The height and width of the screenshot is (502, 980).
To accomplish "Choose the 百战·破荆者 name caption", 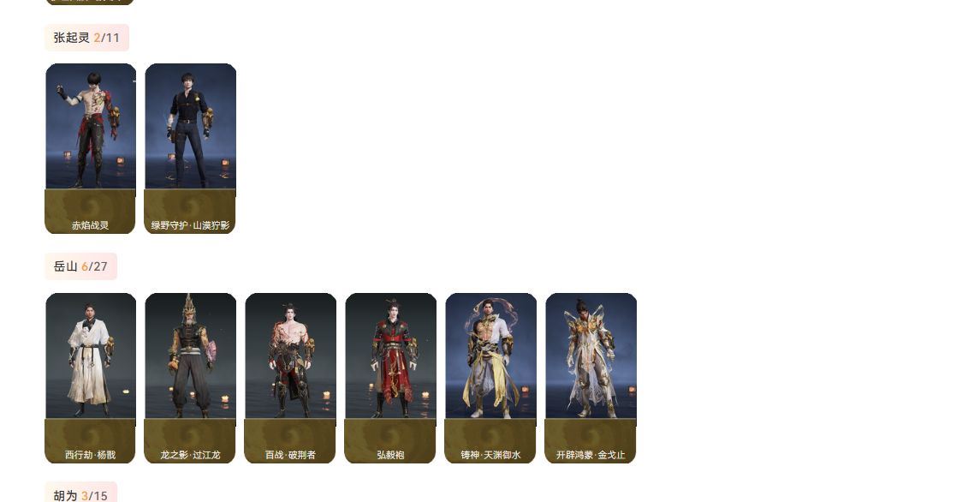I will pos(290,455).
